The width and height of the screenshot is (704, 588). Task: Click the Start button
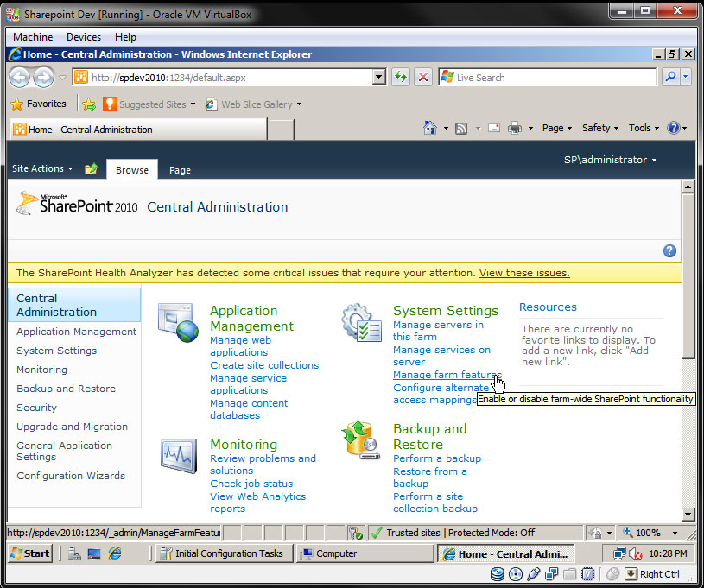[x=30, y=553]
